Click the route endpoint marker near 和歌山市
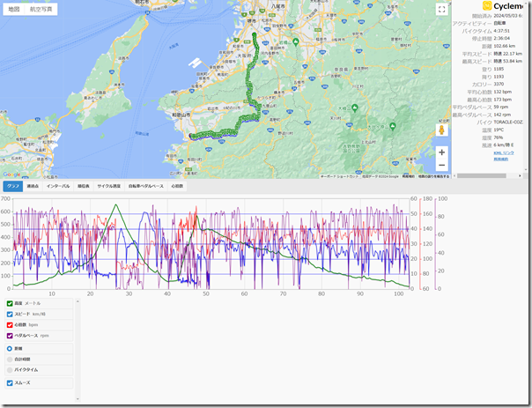 [191, 136]
